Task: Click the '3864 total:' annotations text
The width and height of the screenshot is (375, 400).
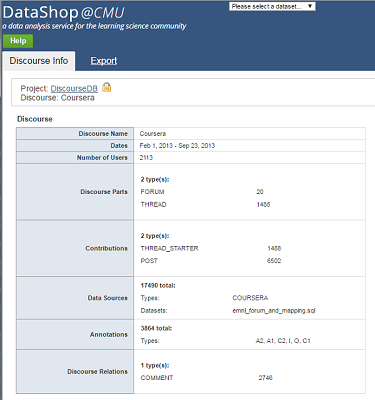Action: (156, 328)
